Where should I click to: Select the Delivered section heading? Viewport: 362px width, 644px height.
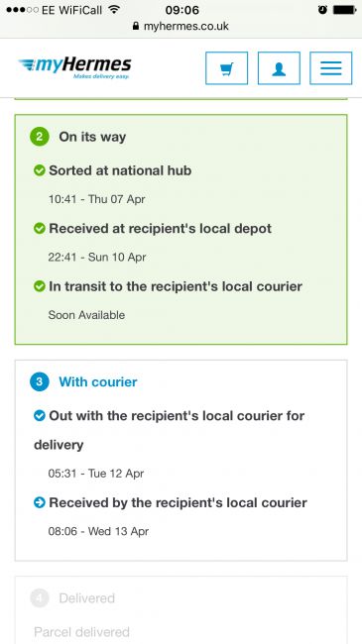click(87, 598)
